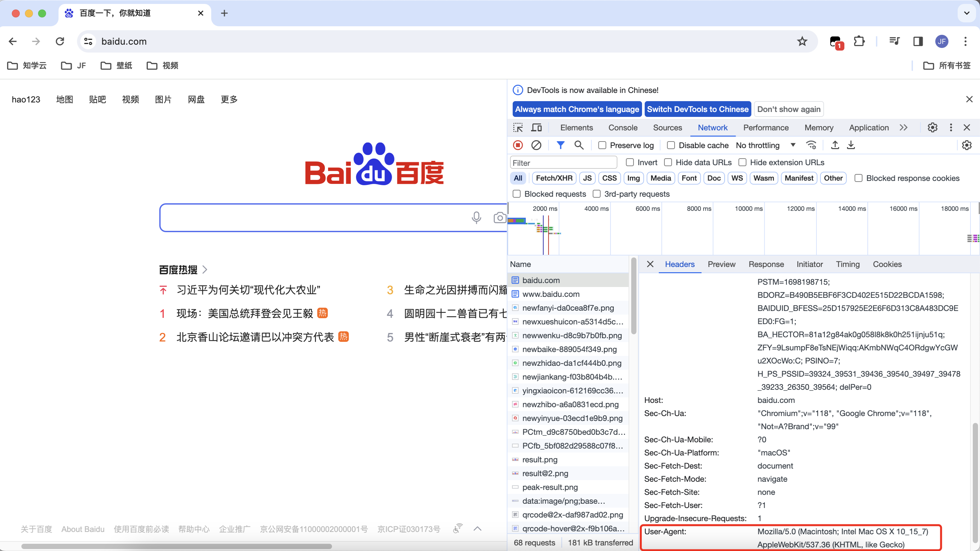Open the JF bookmark folder

pos(74,65)
